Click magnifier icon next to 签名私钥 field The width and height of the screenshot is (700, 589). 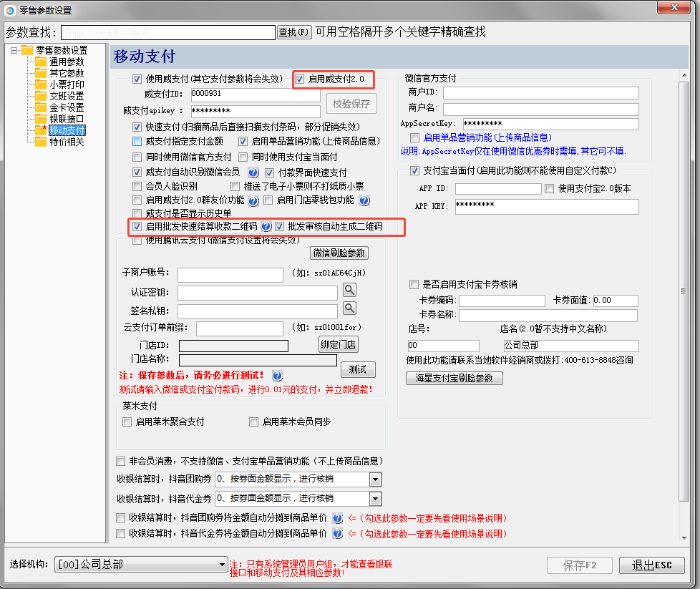tap(349, 308)
